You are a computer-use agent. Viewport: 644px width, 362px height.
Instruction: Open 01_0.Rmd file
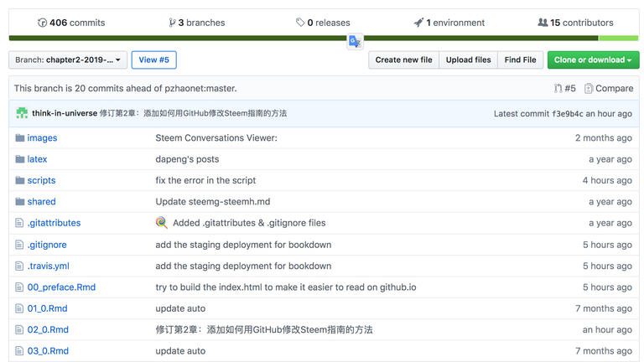coord(47,308)
